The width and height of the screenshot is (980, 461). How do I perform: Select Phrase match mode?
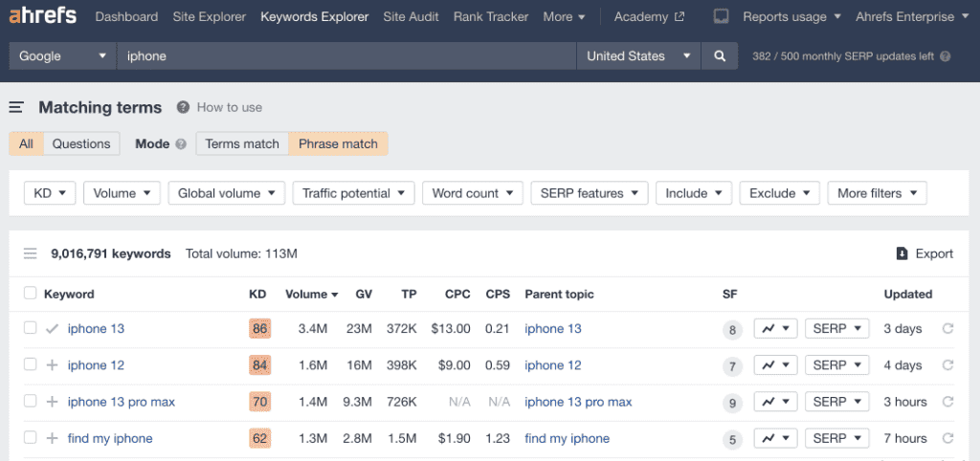tap(338, 143)
